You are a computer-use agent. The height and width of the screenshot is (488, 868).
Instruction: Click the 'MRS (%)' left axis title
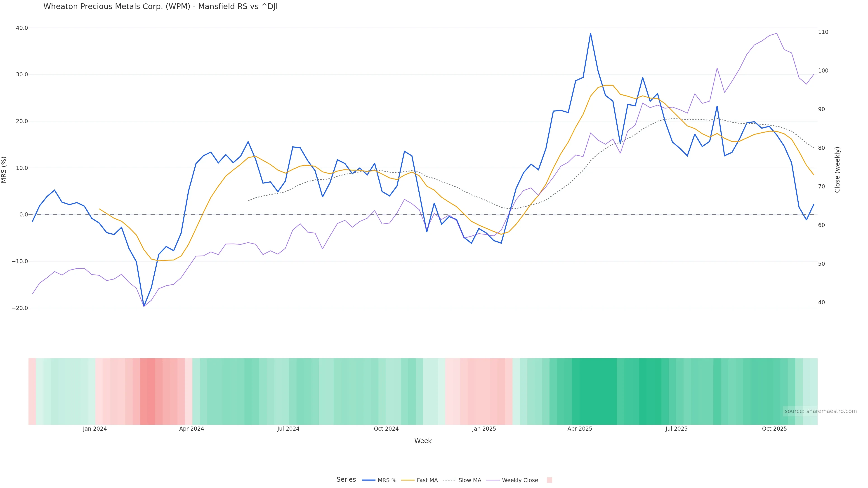click(x=4, y=170)
